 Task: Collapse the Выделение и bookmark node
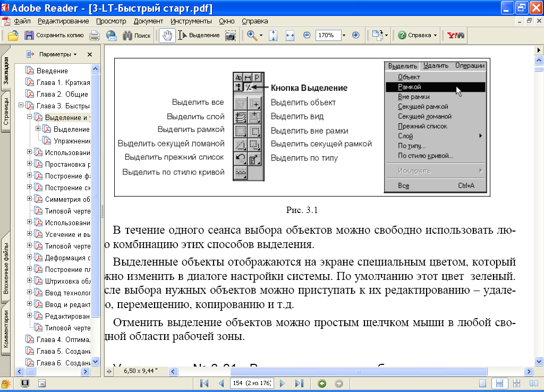click(x=30, y=117)
